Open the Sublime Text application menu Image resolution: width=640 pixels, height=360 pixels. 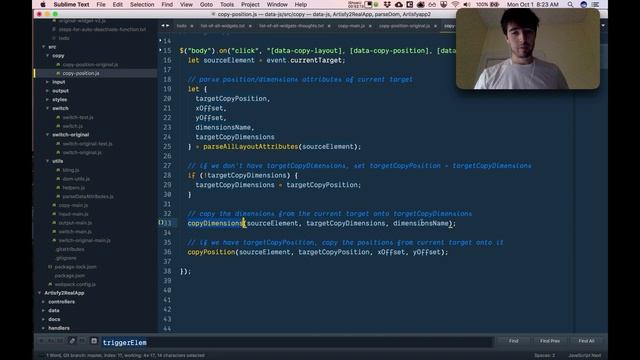(71, 4)
